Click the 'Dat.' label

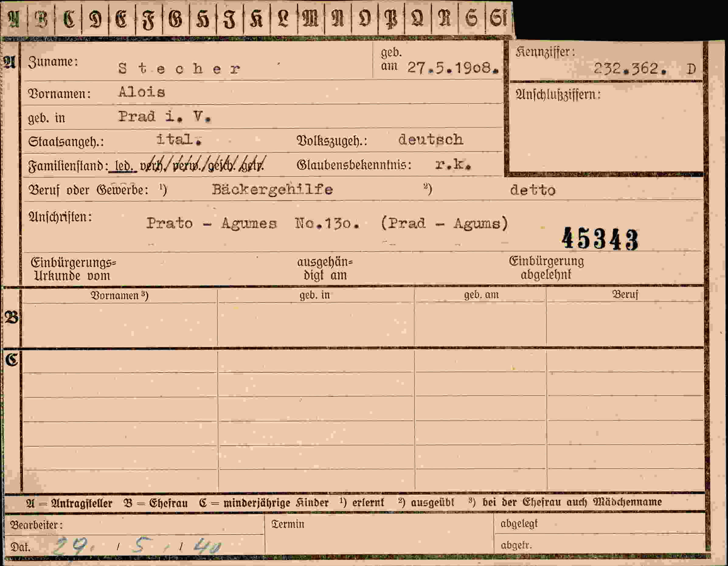[20, 547]
